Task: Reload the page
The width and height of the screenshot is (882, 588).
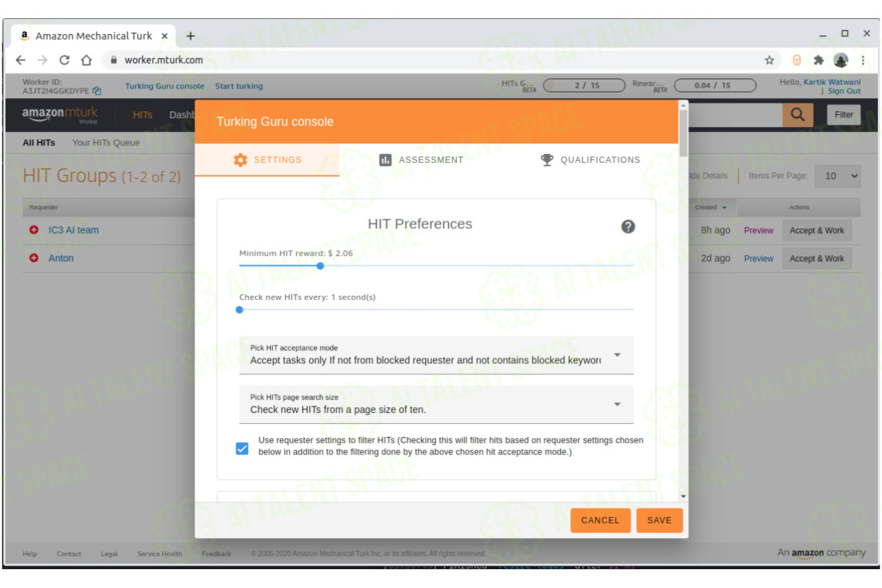Action: 65,60
